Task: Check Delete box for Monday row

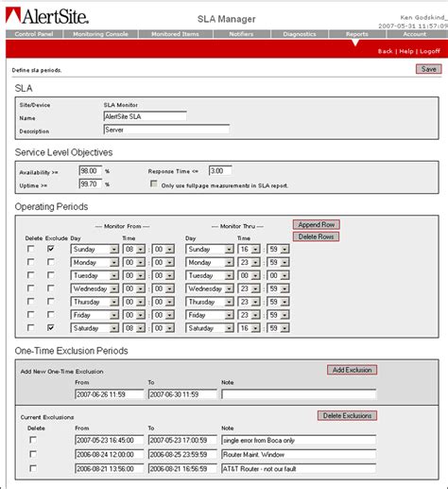Action: [x=30, y=262]
